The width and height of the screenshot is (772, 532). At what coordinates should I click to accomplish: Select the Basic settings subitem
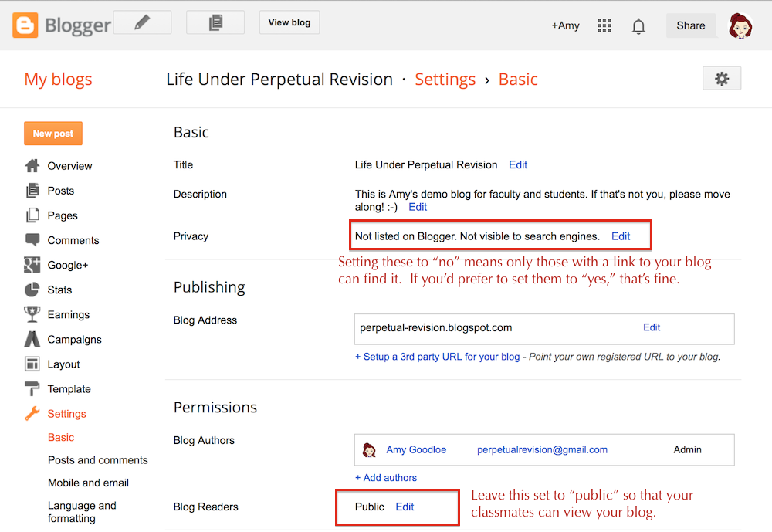(x=61, y=438)
